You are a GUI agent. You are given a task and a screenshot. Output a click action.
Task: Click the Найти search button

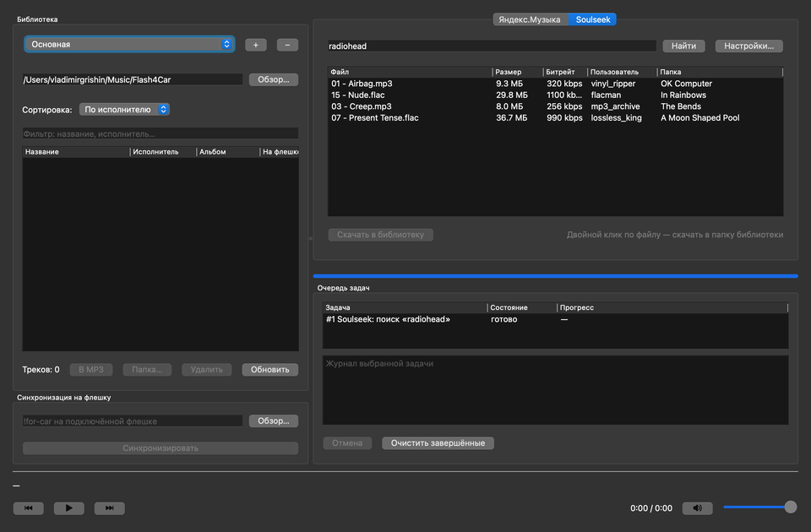coord(683,46)
